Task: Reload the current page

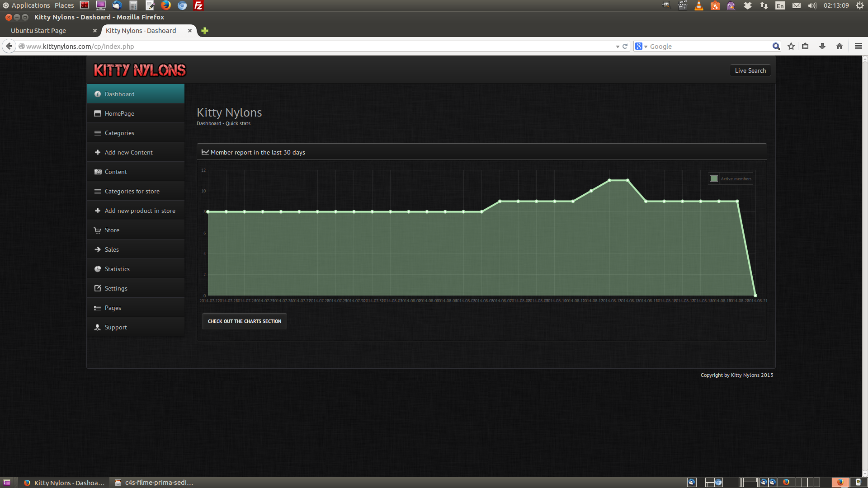Action: tap(625, 46)
